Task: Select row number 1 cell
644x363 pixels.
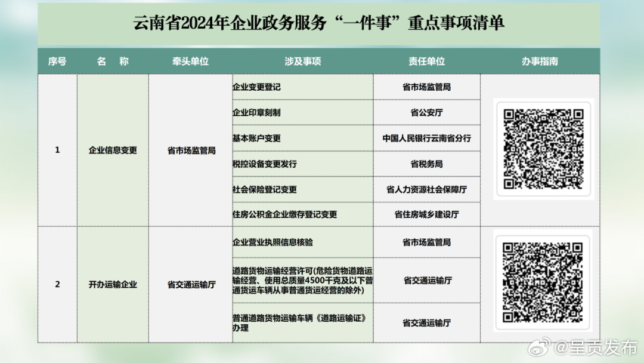Action: 57,150
